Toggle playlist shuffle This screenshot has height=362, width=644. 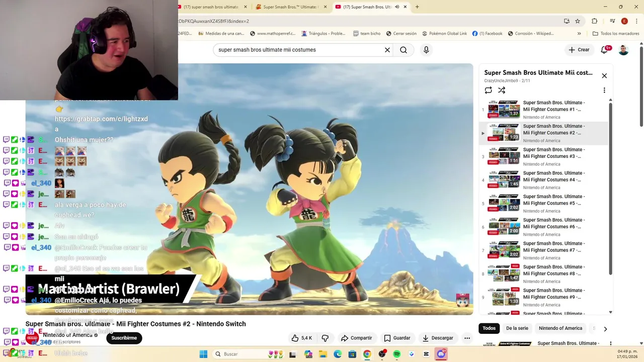tap(502, 90)
